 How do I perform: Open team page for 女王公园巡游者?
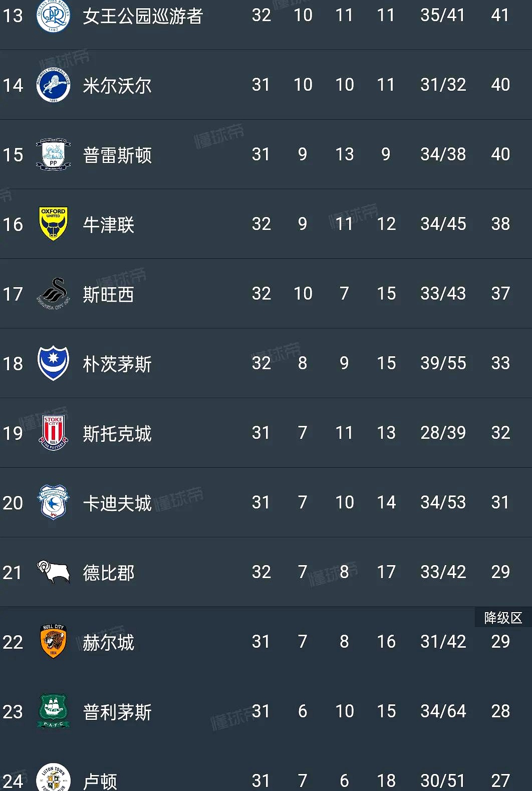click(143, 16)
